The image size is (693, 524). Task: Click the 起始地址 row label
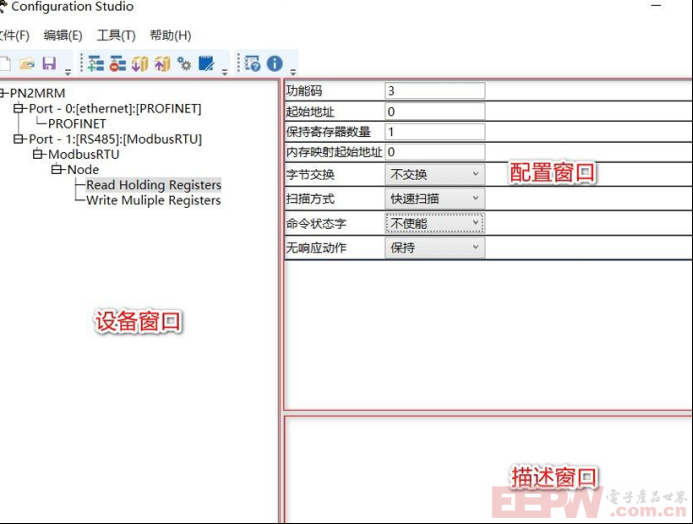(x=310, y=111)
